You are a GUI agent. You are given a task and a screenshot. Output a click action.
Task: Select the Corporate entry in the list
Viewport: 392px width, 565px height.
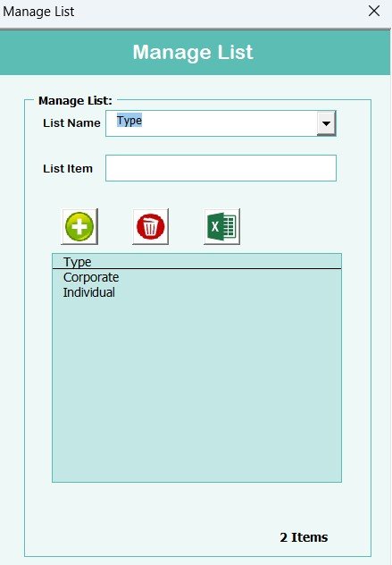coord(91,277)
